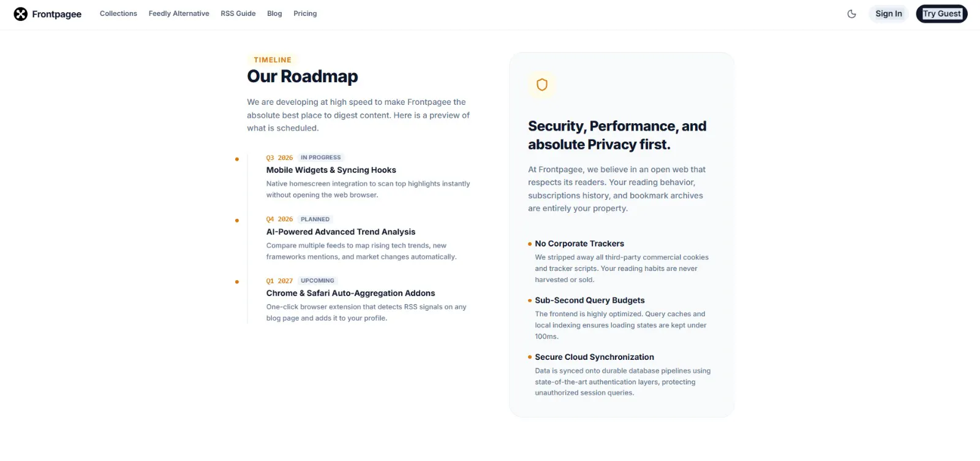Click "Secure Cloud Synchronization" heading

(594, 357)
